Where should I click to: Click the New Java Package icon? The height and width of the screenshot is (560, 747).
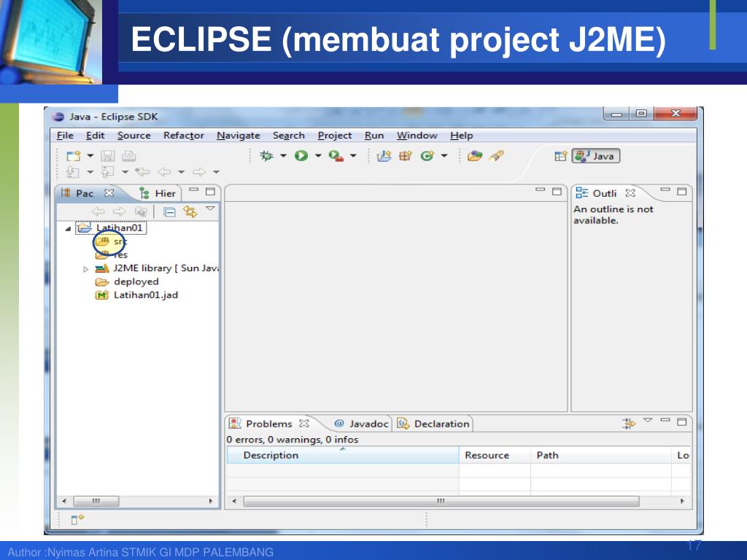pos(406,156)
